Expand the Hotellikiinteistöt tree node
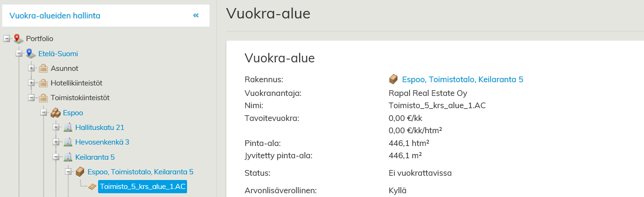The width and height of the screenshot is (644, 197). 32,83
